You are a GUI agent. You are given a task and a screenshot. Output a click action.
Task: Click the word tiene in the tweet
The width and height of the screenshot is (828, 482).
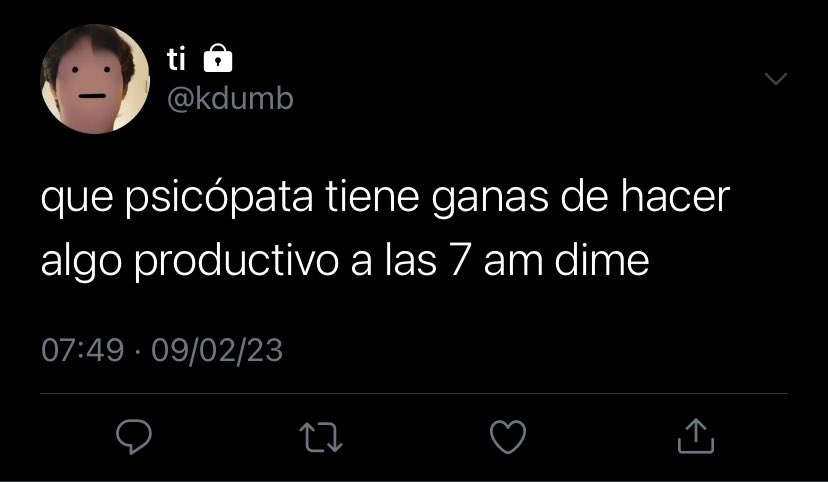(x=372, y=197)
